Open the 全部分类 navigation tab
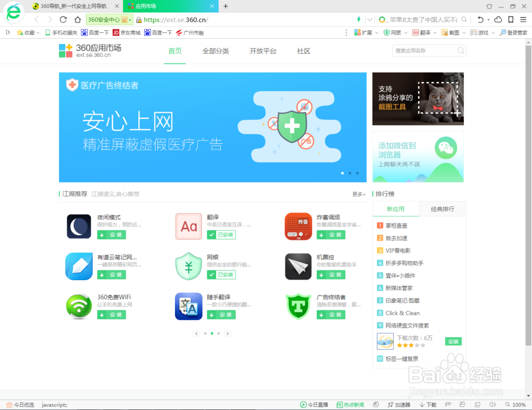The width and height of the screenshot is (532, 410). [x=216, y=51]
